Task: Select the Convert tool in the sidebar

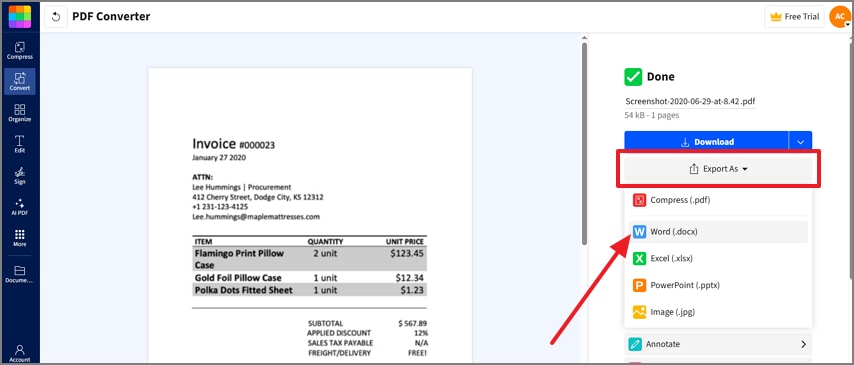Action: (x=20, y=82)
